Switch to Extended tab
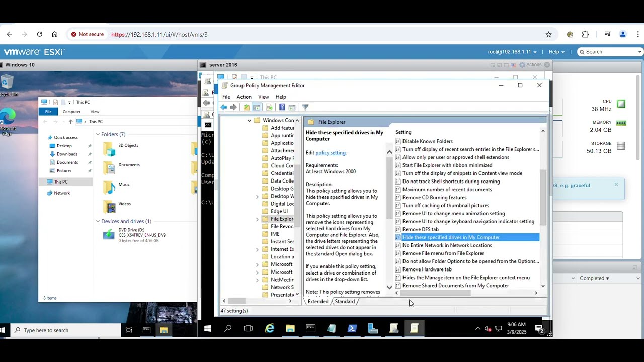644x362 pixels. click(x=318, y=301)
